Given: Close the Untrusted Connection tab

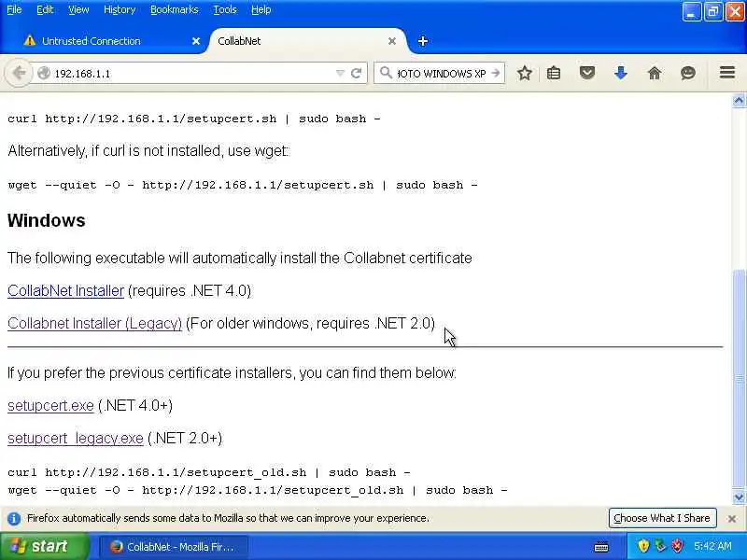Looking at the screenshot, I should click(196, 41).
